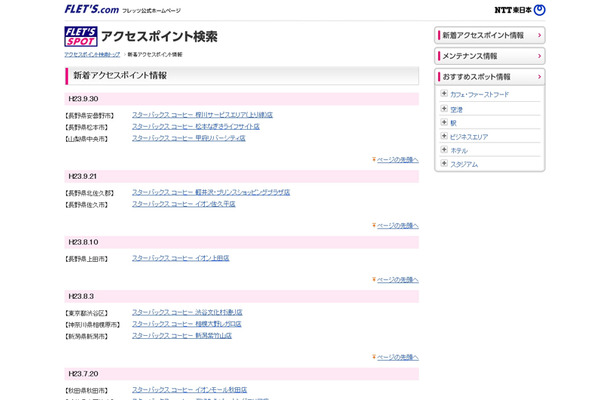610x400 pixels.
Task: Click the 【長野県松本市】 location label
Action: (x=86, y=128)
